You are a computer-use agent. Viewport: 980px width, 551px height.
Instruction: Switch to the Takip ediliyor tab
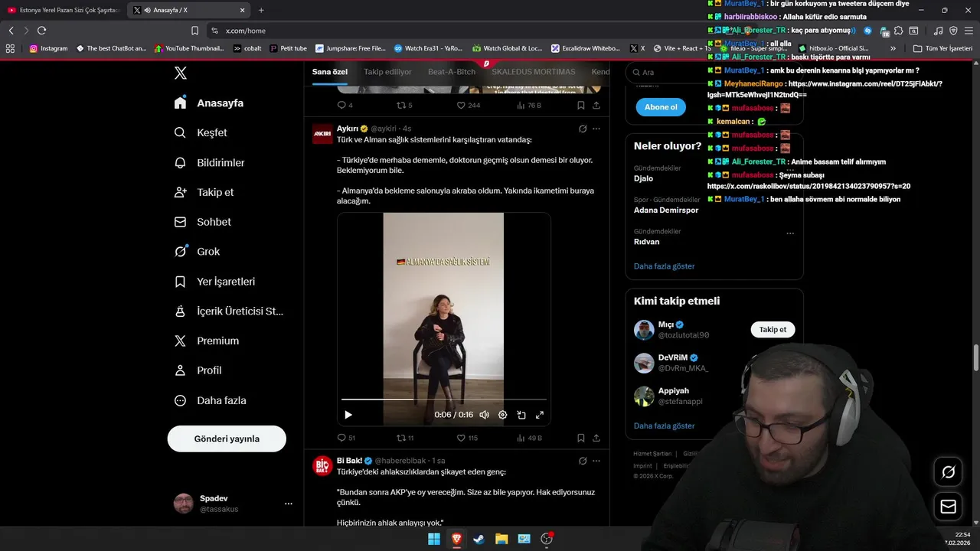387,72
